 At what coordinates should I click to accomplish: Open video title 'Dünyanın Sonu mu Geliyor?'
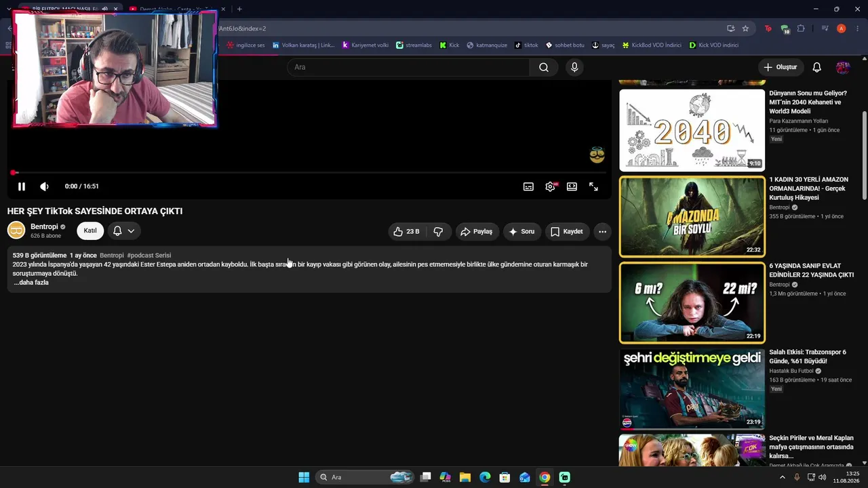pyautogui.click(x=808, y=102)
